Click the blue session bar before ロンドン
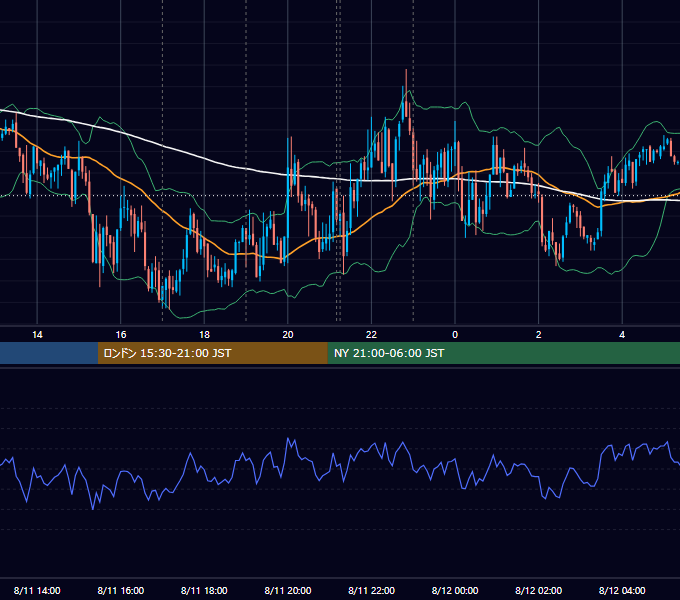Viewport: 680px width, 600px height. tap(49, 353)
